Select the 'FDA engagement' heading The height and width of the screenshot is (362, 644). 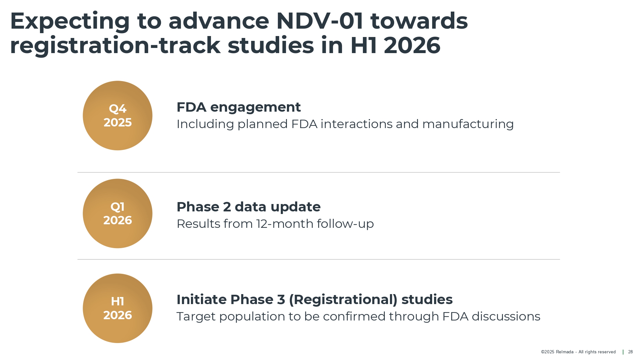(x=239, y=107)
